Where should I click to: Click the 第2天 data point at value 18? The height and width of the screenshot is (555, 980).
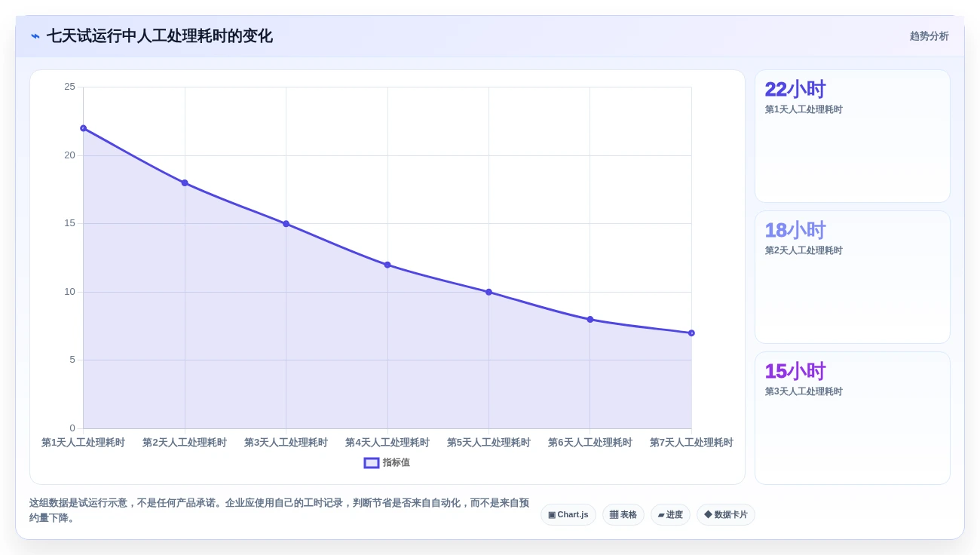click(x=185, y=182)
